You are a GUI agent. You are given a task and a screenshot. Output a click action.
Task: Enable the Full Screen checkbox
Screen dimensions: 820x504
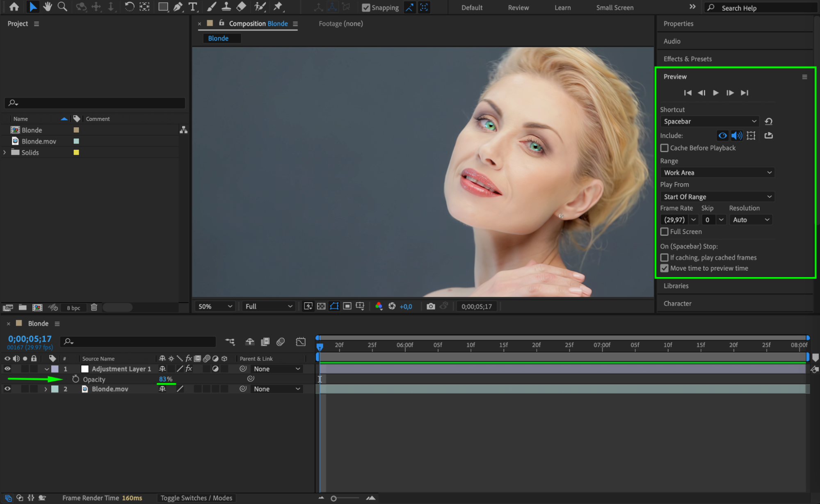665,232
